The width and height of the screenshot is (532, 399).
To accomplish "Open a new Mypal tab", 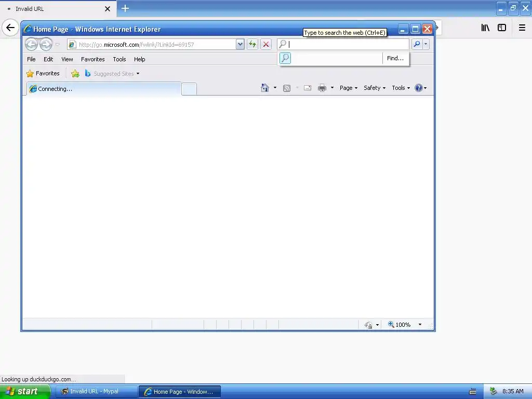I will (125, 8).
